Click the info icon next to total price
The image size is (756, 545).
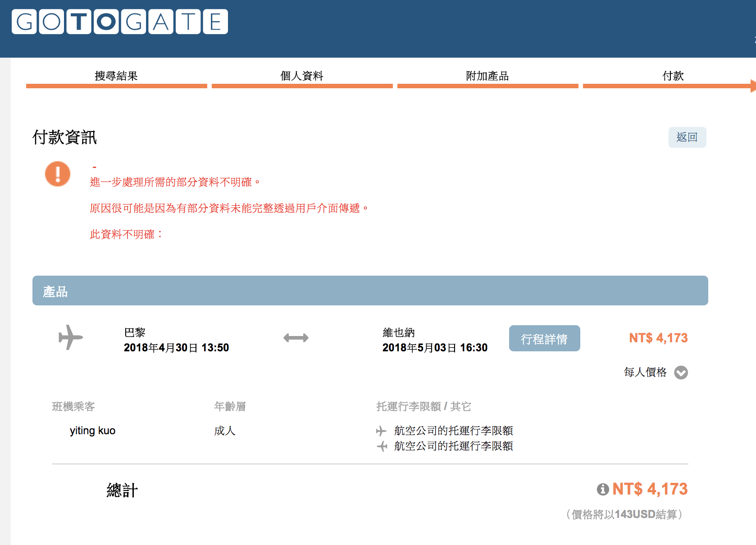pyautogui.click(x=603, y=489)
